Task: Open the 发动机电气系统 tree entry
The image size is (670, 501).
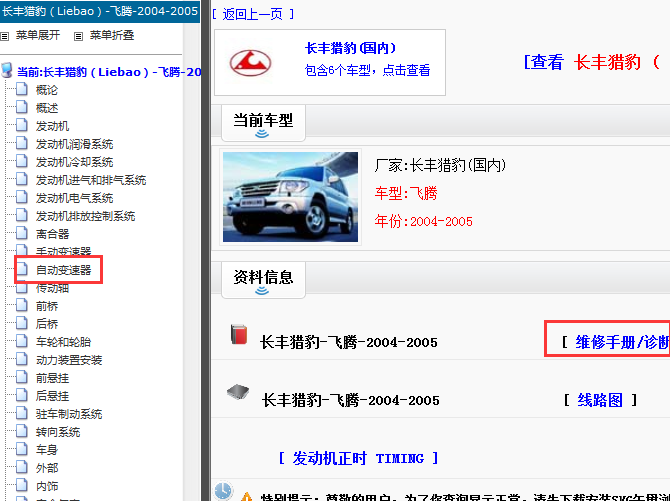Action: coord(74,197)
